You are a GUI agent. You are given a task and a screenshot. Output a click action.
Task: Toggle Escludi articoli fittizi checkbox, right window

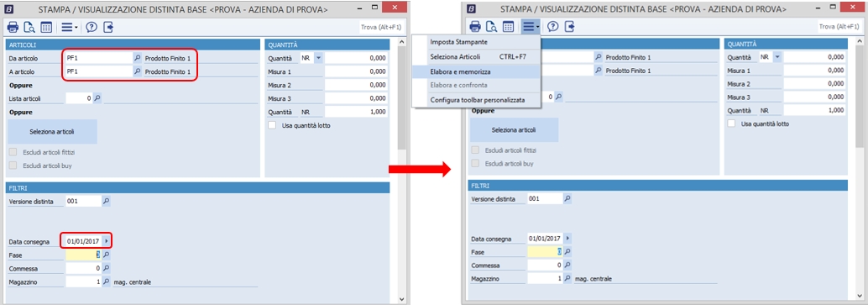point(474,150)
